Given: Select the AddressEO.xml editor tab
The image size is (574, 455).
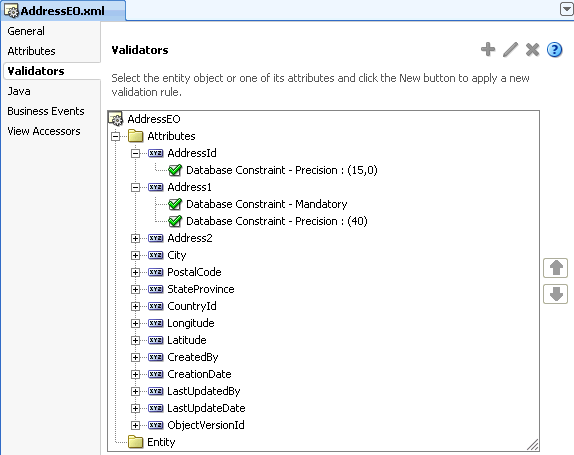Looking at the screenshot, I should 63,11.
